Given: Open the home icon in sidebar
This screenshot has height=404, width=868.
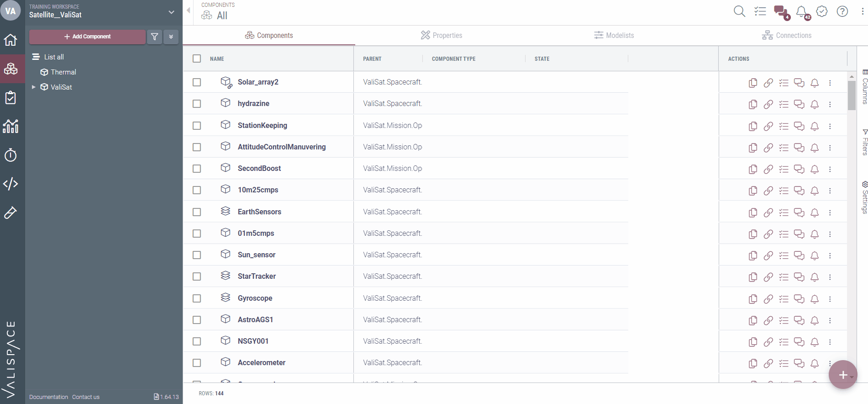Looking at the screenshot, I should pyautogui.click(x=11, y=40).
